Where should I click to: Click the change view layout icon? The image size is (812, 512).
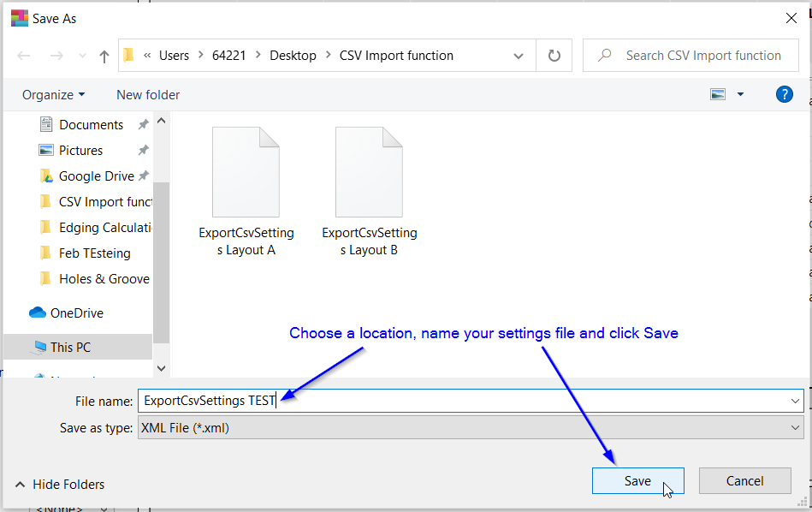tap(718, 94)
